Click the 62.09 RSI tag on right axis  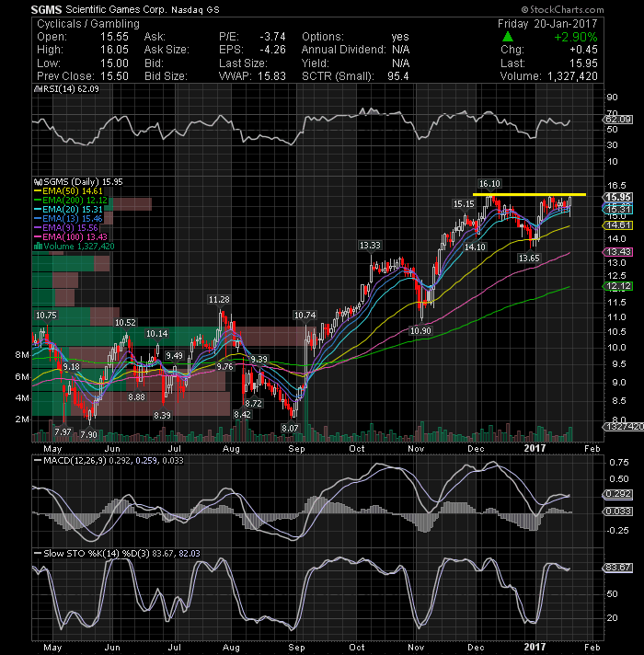click(x=618, y=120)
